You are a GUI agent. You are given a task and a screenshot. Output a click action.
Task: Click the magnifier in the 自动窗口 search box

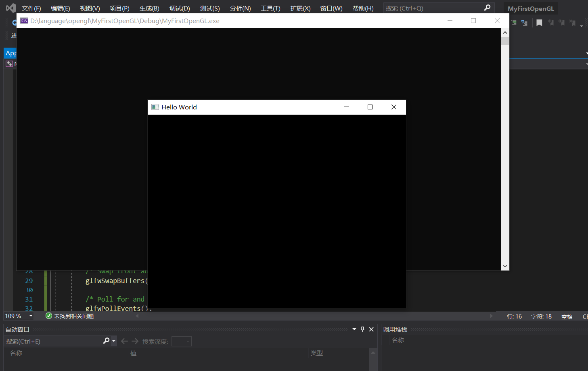106,341
